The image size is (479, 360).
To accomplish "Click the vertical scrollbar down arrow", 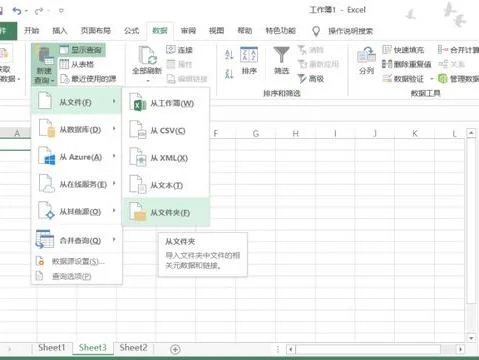I will pos(471,338).
